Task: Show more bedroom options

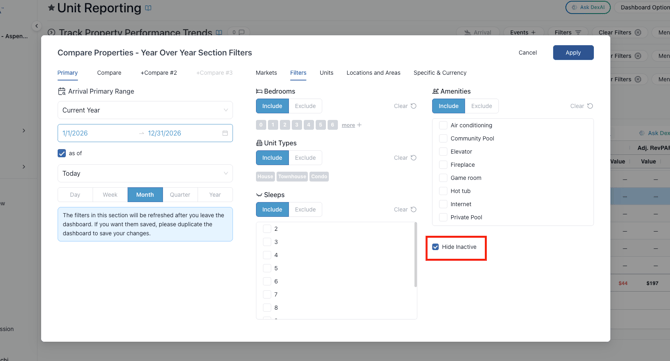Action: (351, 125)
